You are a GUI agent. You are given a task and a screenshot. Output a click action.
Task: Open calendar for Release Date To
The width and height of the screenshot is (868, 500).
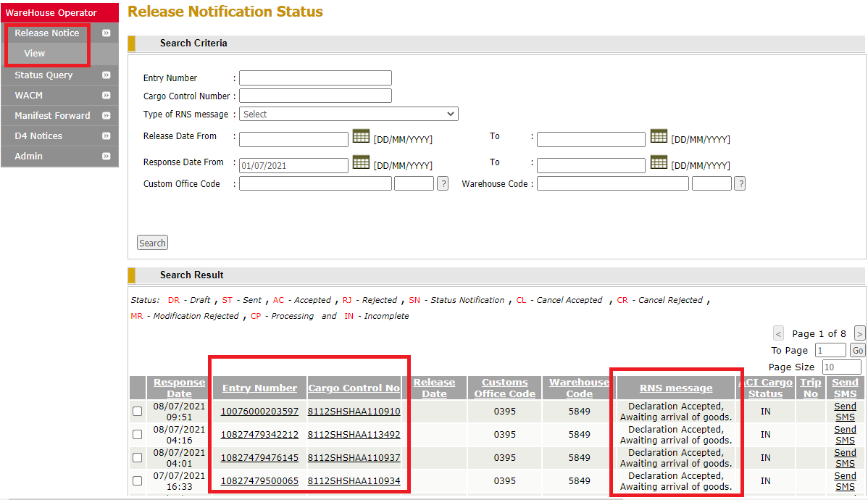[x=659, y=136]
